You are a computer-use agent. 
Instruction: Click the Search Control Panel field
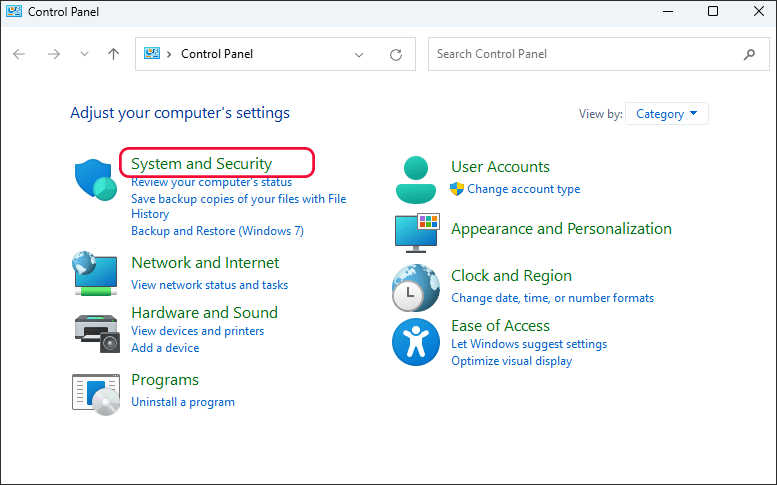585,54
